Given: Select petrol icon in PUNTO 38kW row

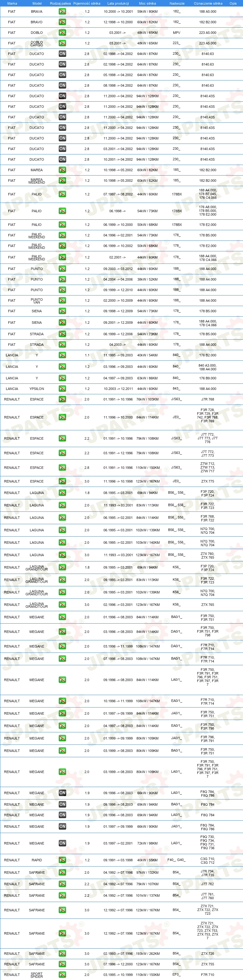Looking at the screenshot, I should pos(62,280).
